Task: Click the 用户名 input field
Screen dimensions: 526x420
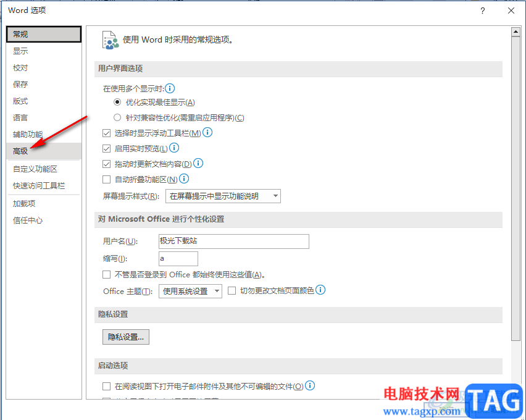Action: click(x=234, y=241)
